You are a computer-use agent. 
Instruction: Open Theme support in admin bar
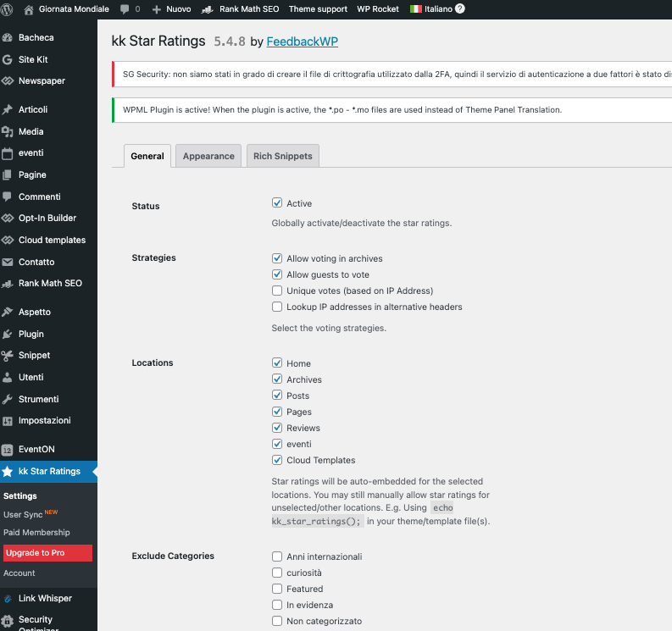318,9
